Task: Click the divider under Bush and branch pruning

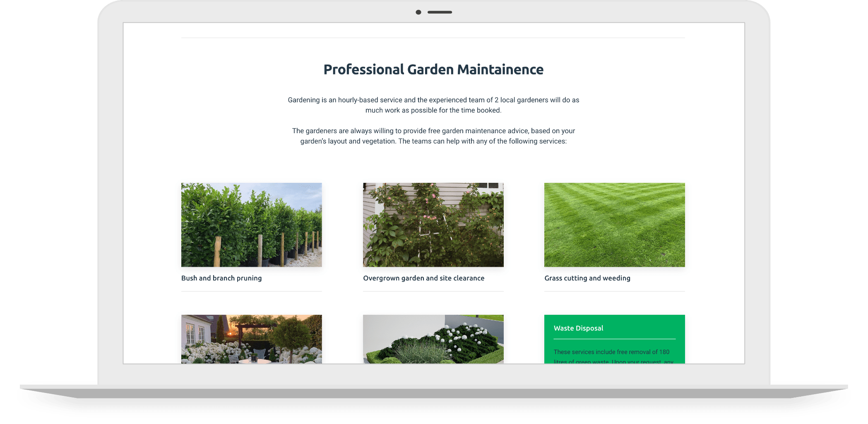Action: [x=251, y=292]
